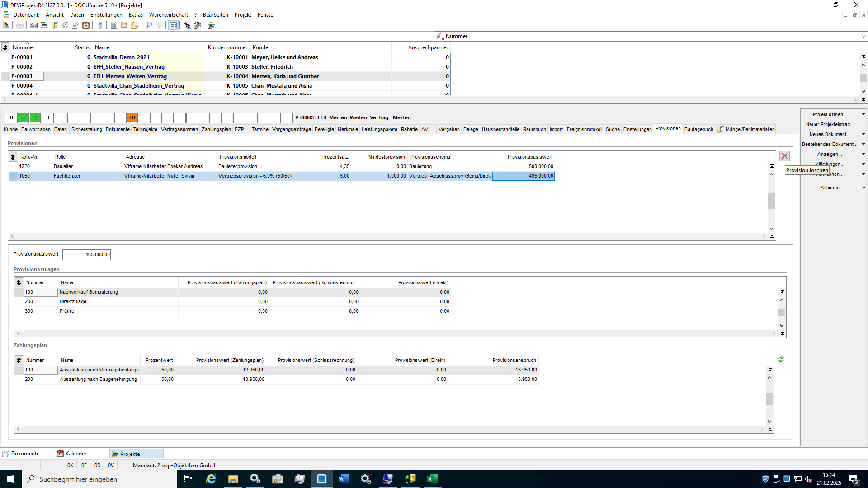Image resolution: width=868 pixels, height=488 pixels.
Task: Click the user database icon in the toolbar
Action: [6, 25]
